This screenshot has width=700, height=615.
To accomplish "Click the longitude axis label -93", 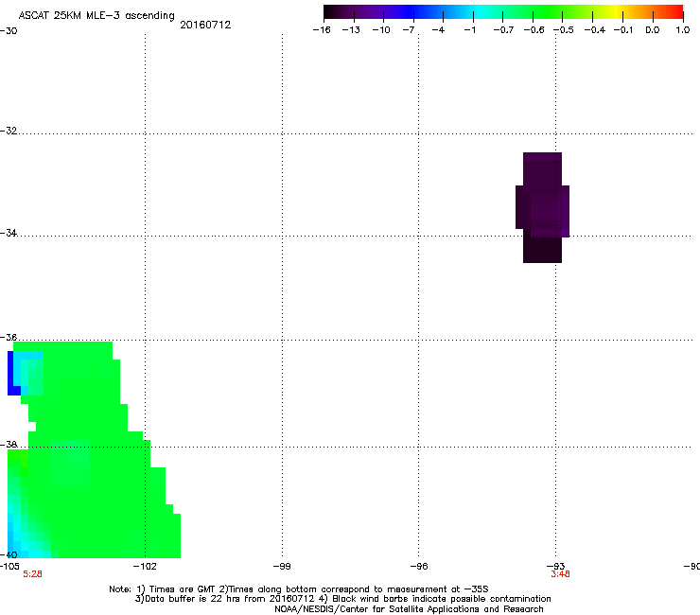I will point(556,567).
